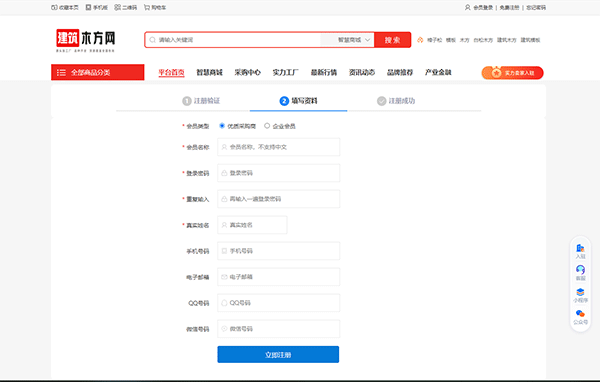
Task: Focus the 重复输入 password confirm field
Action: [x=279, y=199]
